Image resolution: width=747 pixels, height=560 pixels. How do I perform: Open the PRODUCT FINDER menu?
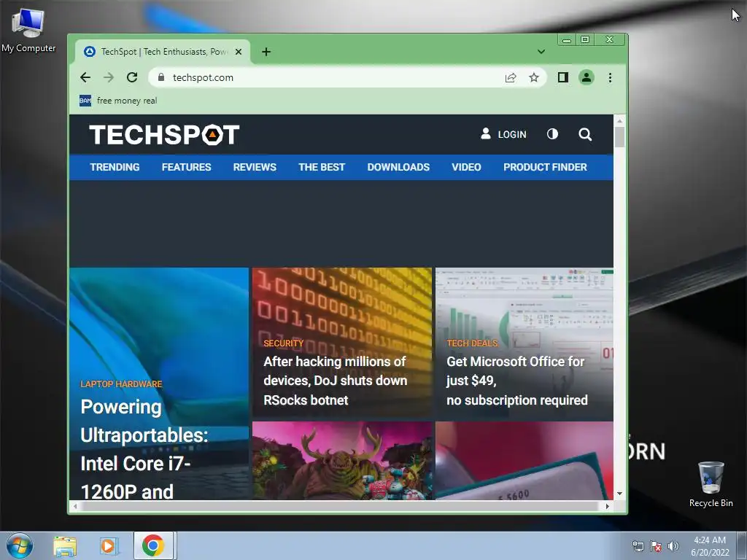[545, 167]
